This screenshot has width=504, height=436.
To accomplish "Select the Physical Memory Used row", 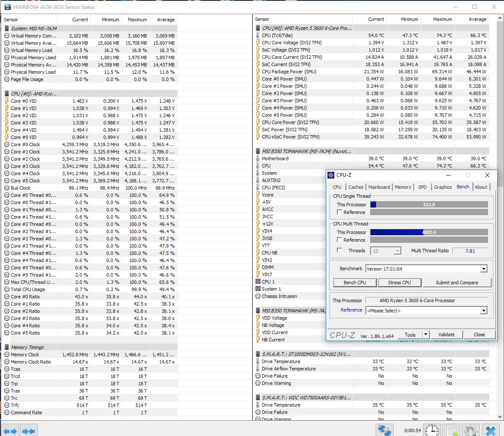I will 90,58.
